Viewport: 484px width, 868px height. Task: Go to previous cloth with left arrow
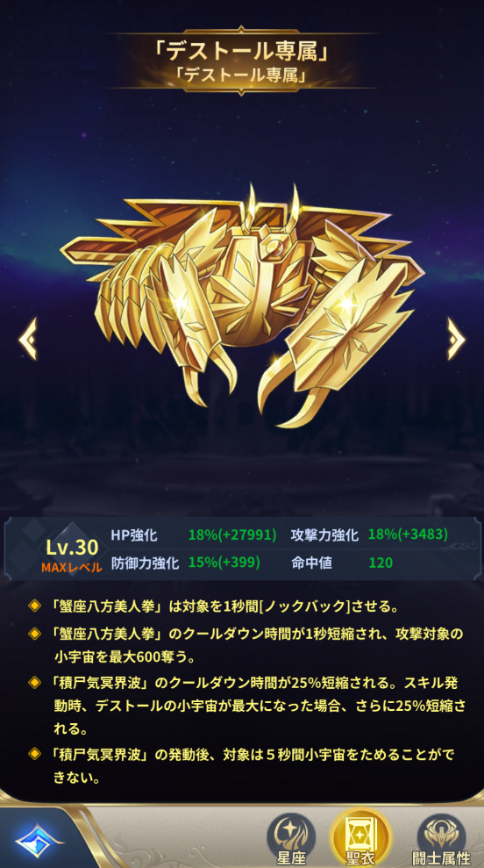point(28,339)
